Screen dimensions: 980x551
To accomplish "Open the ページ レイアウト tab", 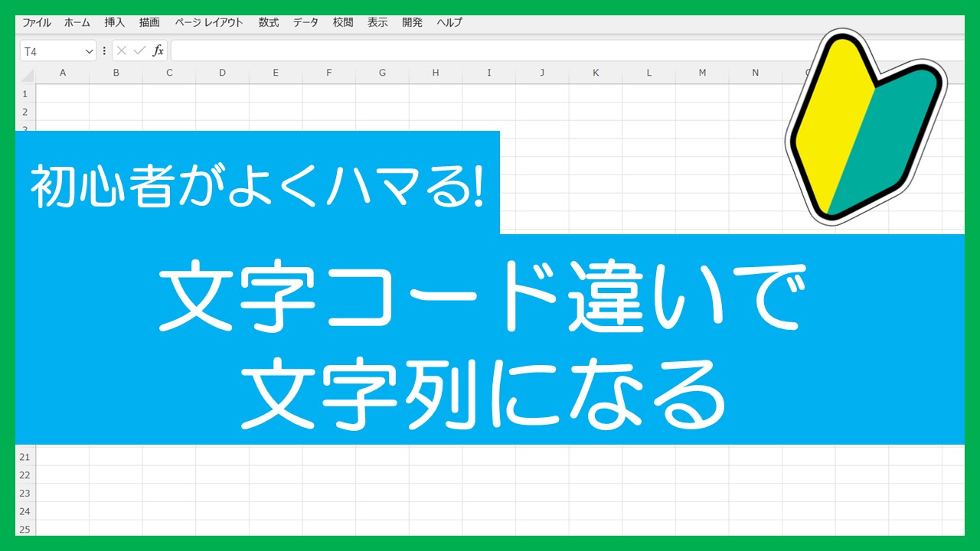I will tap(209, 23).
